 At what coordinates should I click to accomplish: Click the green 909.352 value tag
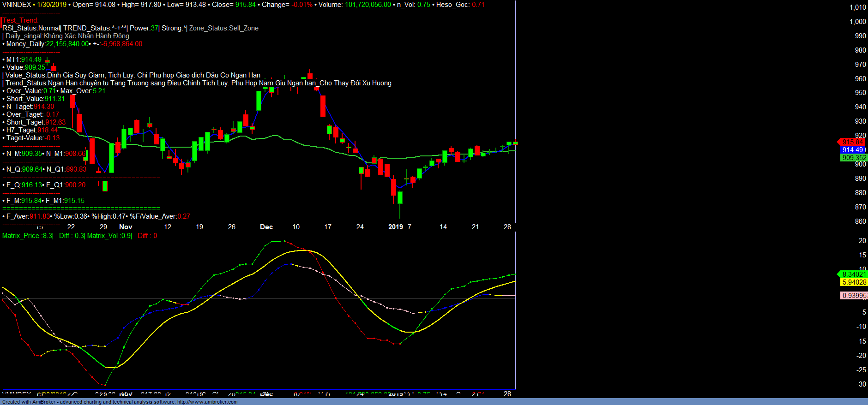[854, 158]
